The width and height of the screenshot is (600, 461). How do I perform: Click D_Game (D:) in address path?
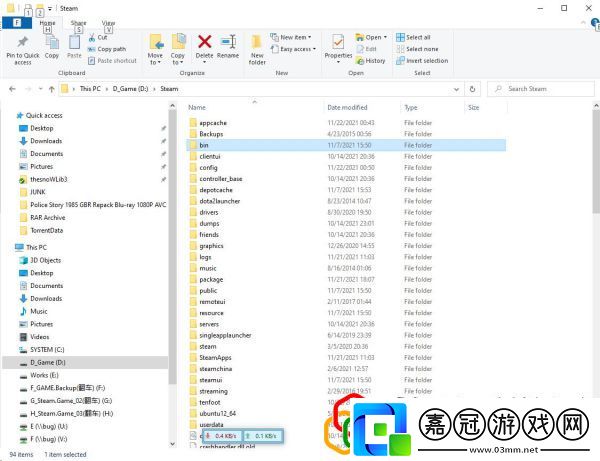pyautogui.click(x=130, y=89)
